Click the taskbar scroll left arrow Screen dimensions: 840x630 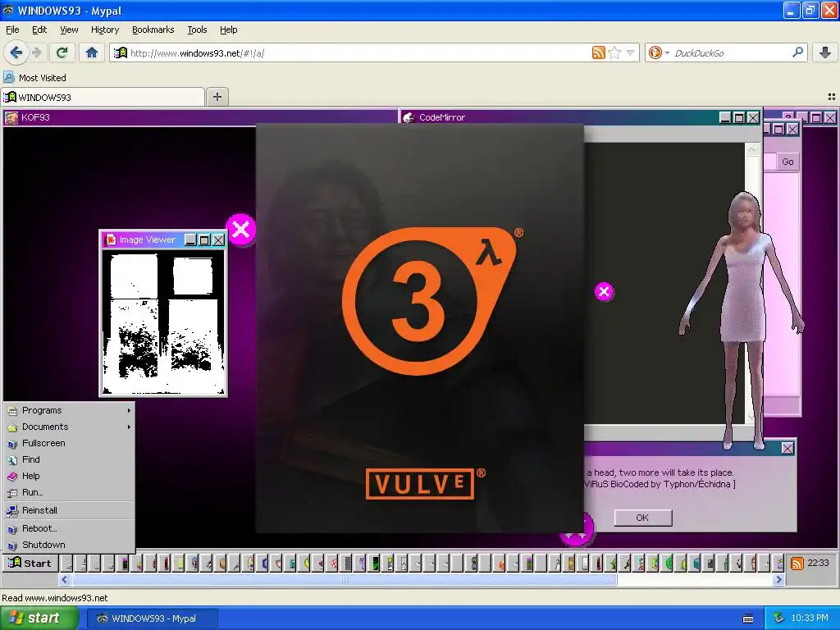point(64,579)
